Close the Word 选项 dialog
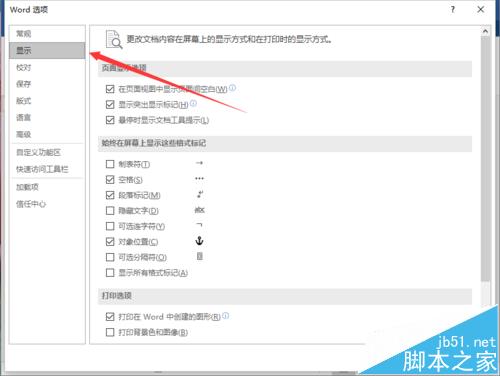 pos(481,10)
